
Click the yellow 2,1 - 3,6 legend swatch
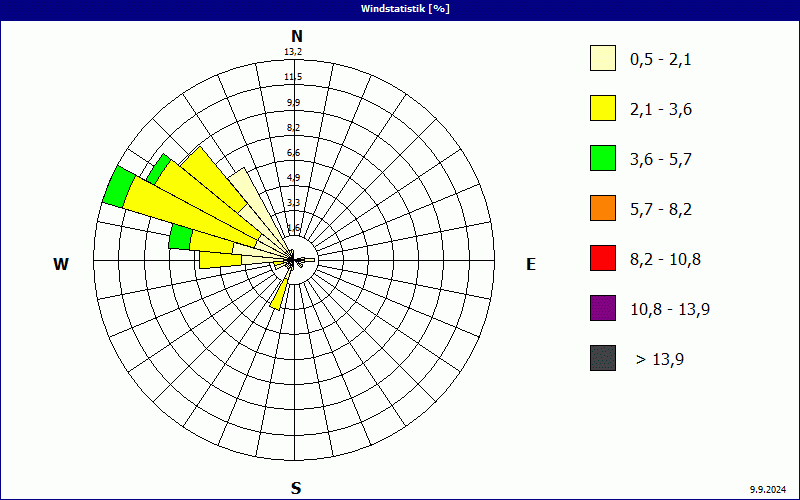point(603,108)
